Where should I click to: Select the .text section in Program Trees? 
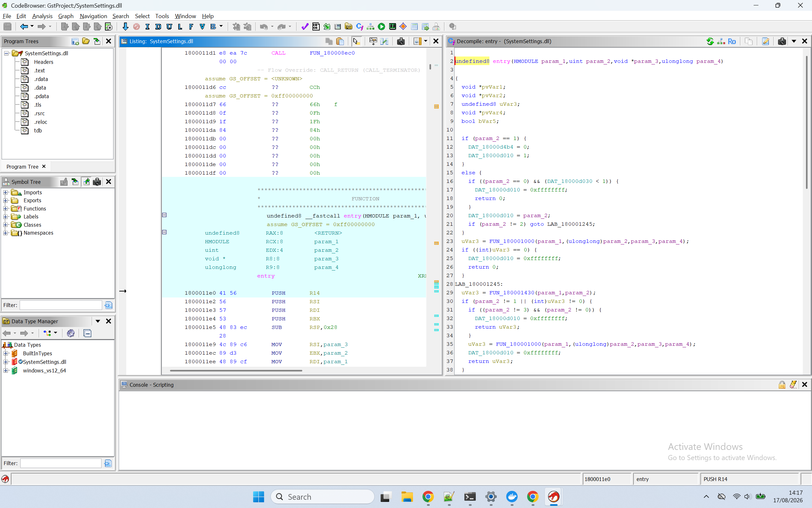pyautogui.click(x=39, y=70)
